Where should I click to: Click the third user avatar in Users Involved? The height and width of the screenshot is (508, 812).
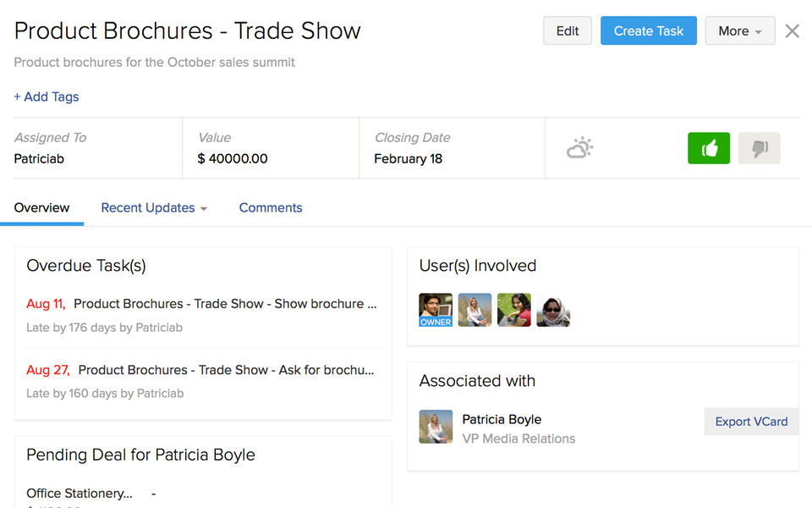pos(514,310)
